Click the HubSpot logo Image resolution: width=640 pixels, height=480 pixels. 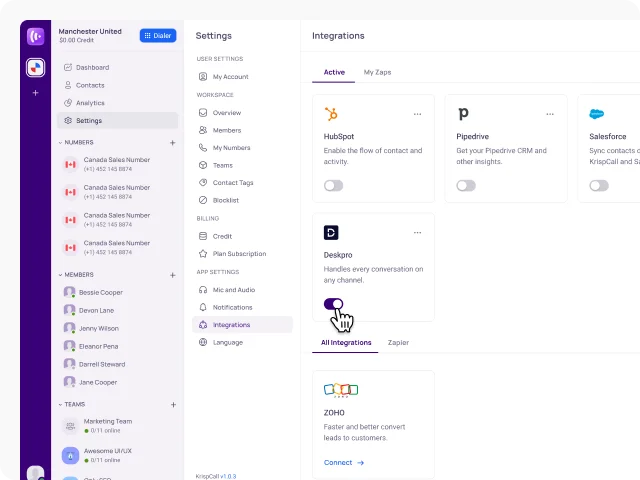[x=331, y=114]
